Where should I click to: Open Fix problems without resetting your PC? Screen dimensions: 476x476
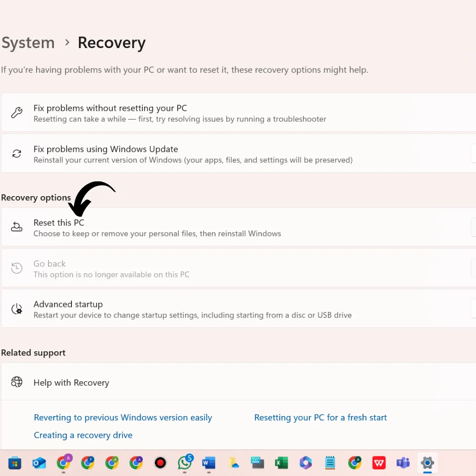[x=238, y=113]
